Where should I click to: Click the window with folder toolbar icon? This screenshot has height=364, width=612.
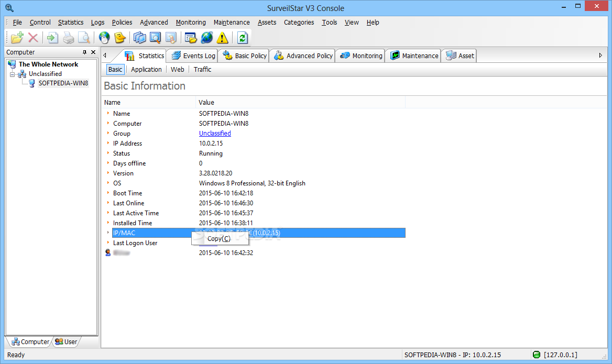191,38
